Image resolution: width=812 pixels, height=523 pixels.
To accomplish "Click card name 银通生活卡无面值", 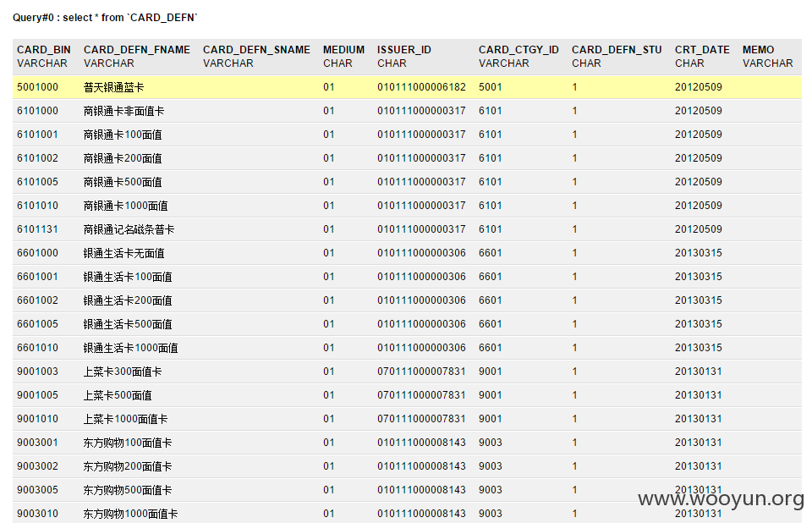I will (x=123, y=253).
